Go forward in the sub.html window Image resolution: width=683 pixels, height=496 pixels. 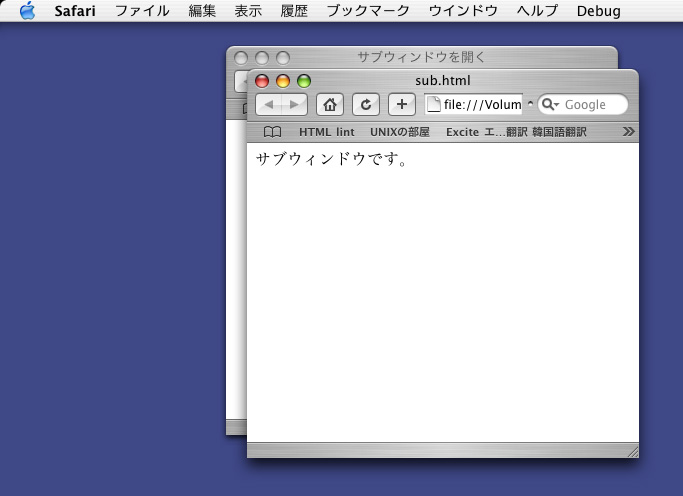(295, 105)
